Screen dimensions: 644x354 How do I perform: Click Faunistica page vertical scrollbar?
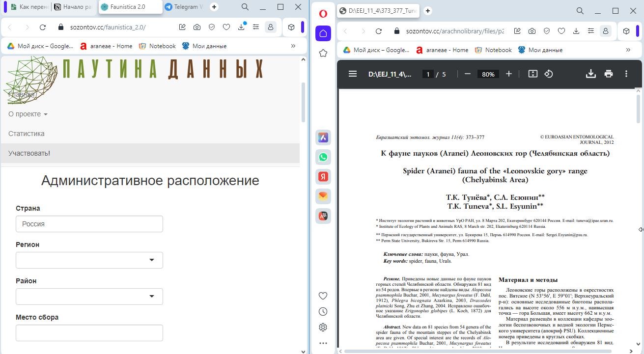coord(303,102)
